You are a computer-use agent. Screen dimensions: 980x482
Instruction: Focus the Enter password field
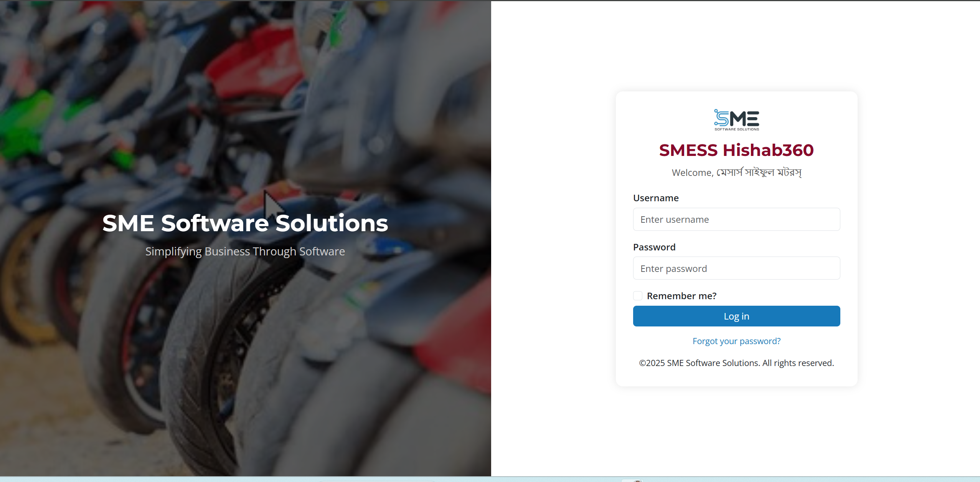click(736, 268)
